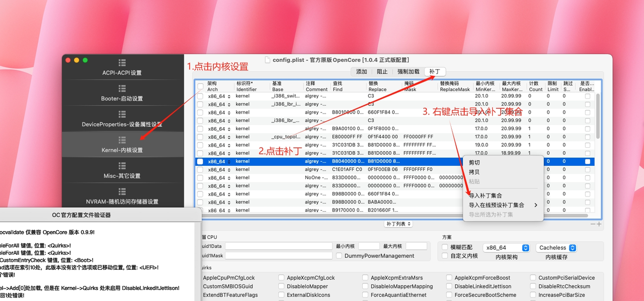Click the 阻止 button in the toolbar

pyautogui.click(x=382, y=71)
